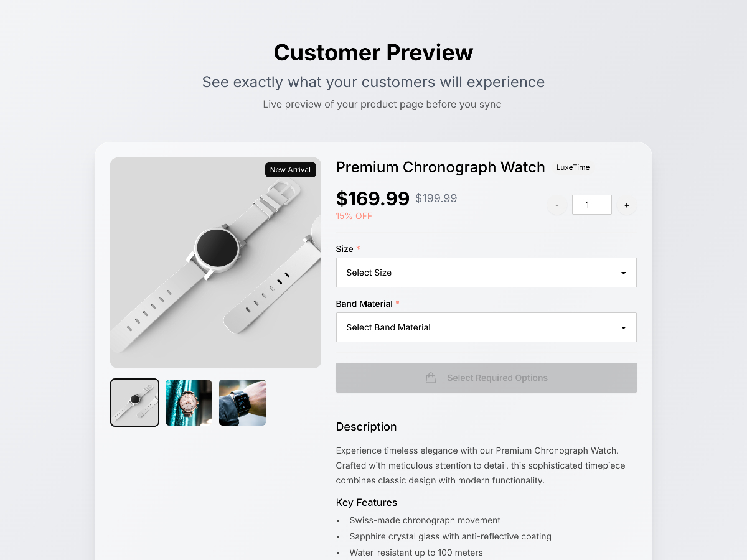The height and width of the screenshot is (560, 747).
Task: Click the LuxeTime brand badge
Action: click(x=573, y=167)
